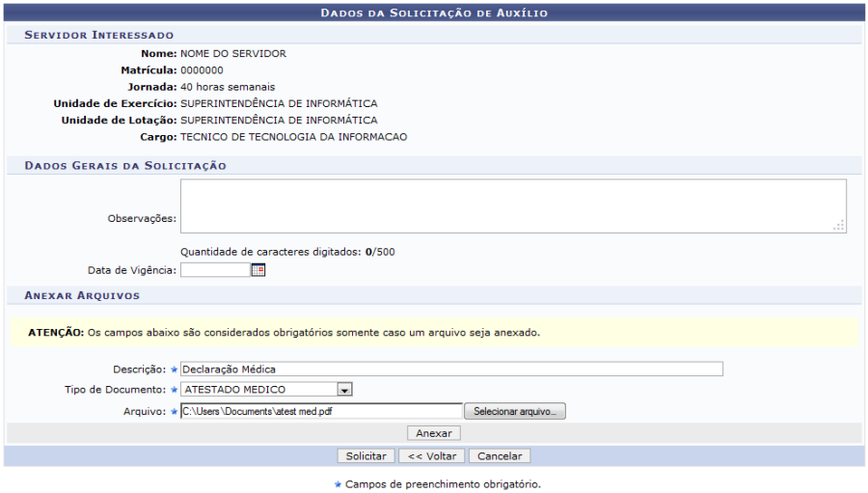868x493 pixels.
Task: Go back using the << Voltar button
Action: pos(432,455)
